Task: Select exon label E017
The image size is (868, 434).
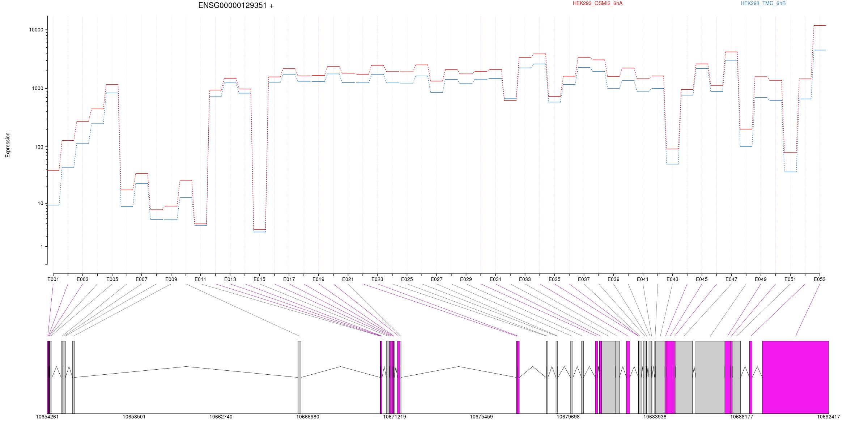Action: pos(289,279)
